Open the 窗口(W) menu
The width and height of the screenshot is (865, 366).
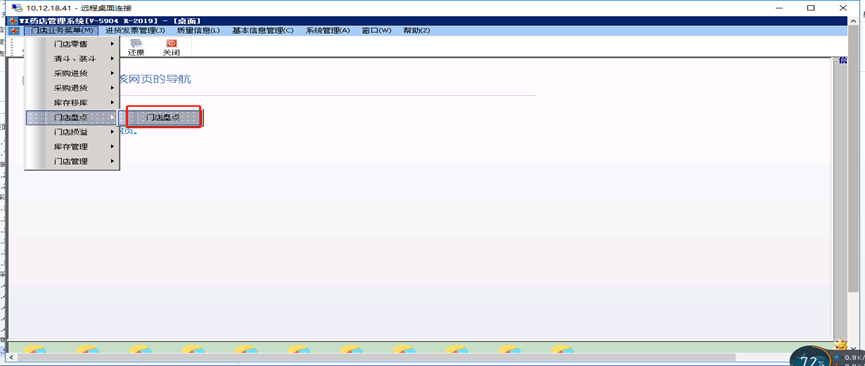(x=377, y=30)
